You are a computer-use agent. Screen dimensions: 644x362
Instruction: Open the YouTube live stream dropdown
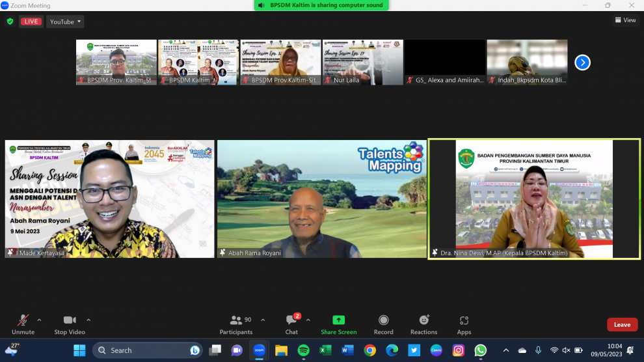click(66, 21)
